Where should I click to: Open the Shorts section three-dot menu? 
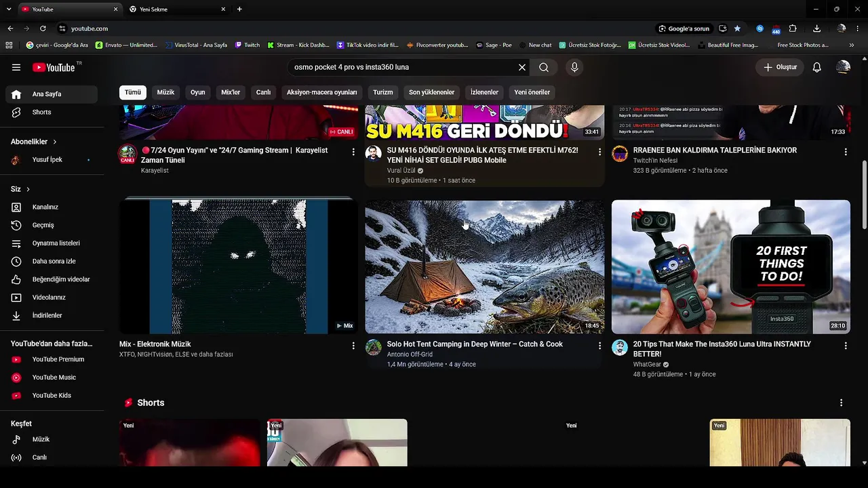click(841, 403)
